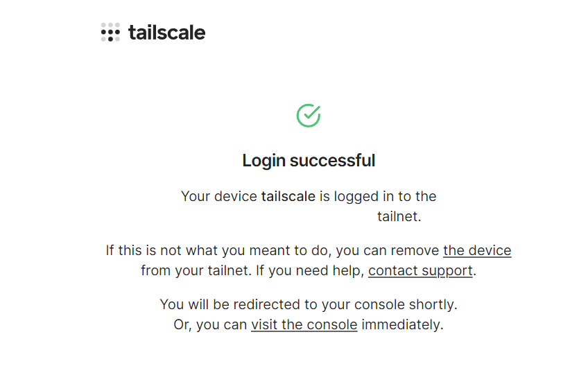This screenshot has height=366, width=588.
Task: Click "from your tailnet" text
Action: pos(195,270)
